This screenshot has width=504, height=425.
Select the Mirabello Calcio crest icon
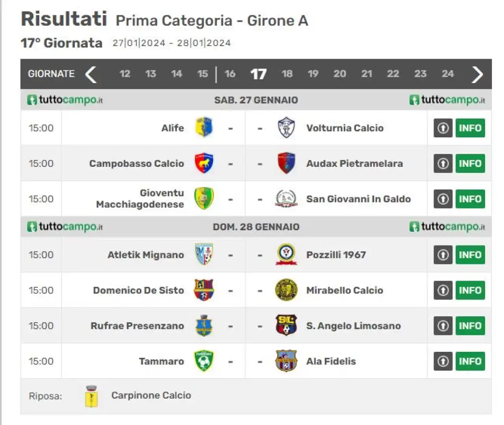[286, 290]
